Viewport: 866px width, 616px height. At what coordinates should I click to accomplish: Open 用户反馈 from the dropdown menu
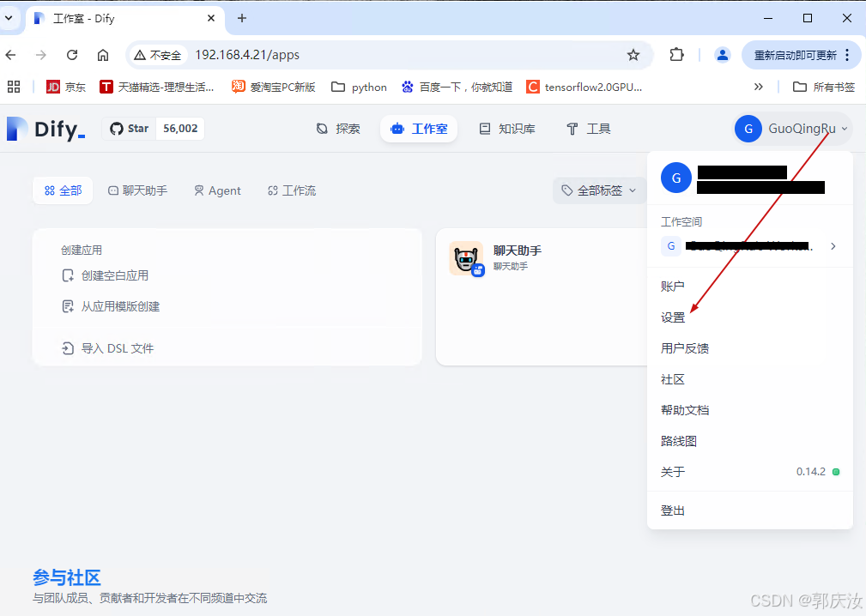(685, 347)
